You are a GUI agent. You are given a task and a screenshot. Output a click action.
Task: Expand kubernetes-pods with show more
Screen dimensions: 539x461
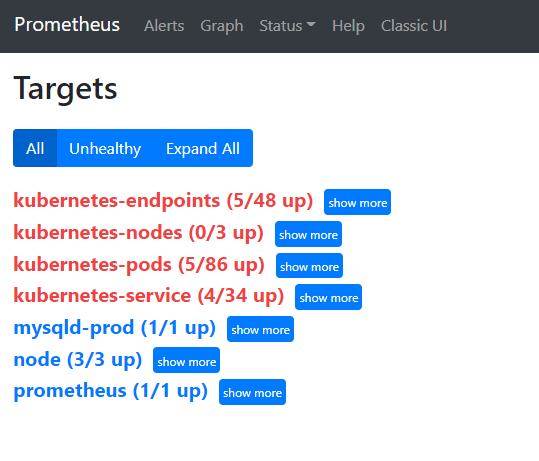[x=309, y=266]
